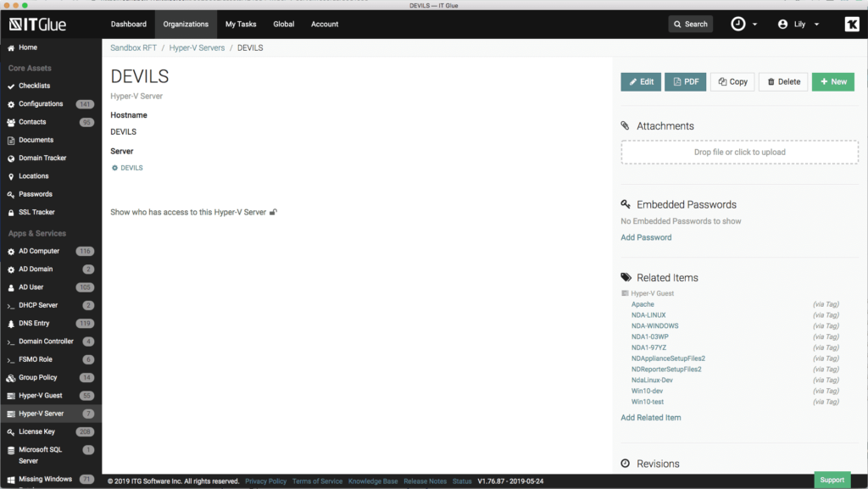Image resolution: width=868 pixels, height=489 pixels.
Task: Click the gear icon next to DEVILS server
Action: [115, 168]
